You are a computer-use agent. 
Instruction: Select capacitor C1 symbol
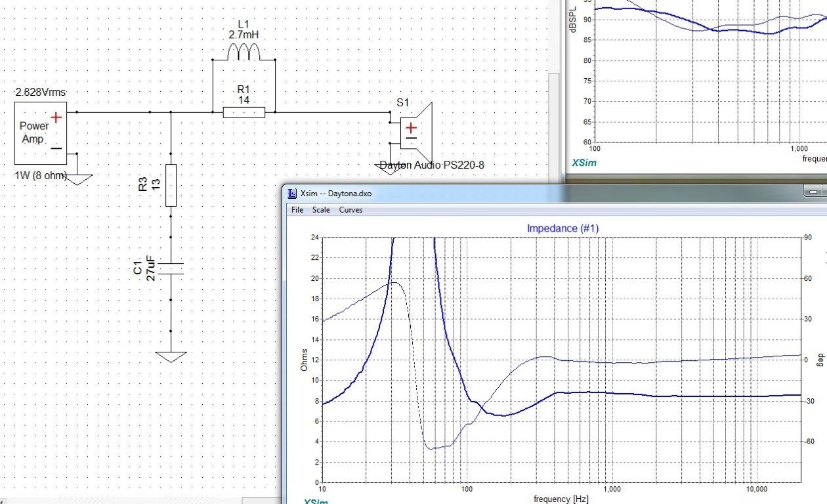tap(171, 269)
